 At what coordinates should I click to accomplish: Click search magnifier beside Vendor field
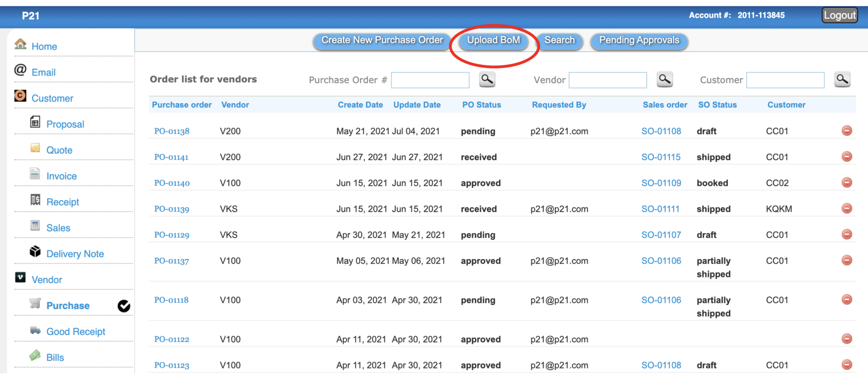(665, 79)
